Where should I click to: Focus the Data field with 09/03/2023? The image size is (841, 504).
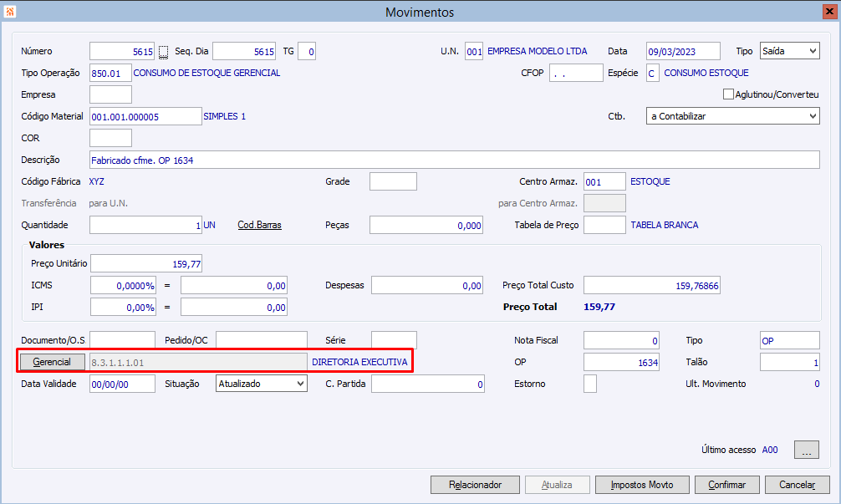pos(683,52)
